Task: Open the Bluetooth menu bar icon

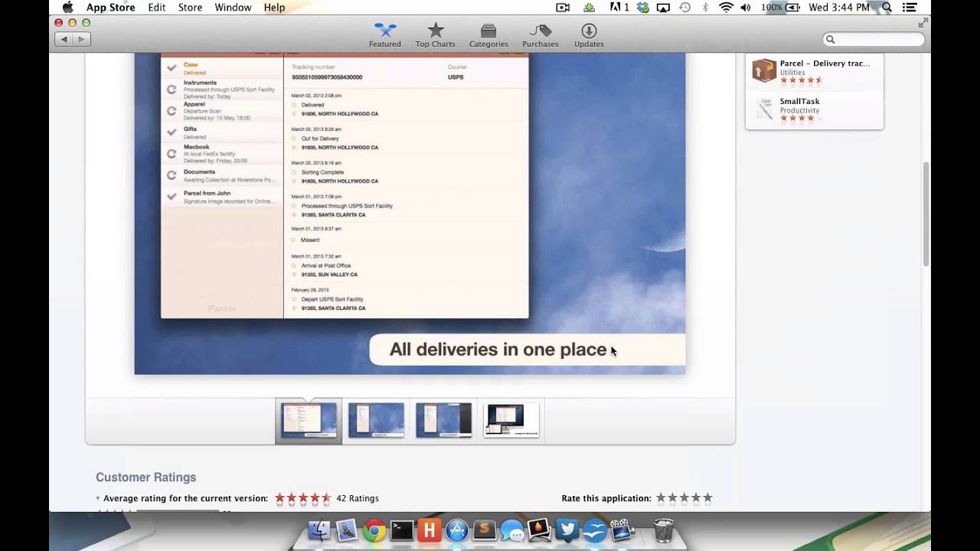Action: click(705, 7)
